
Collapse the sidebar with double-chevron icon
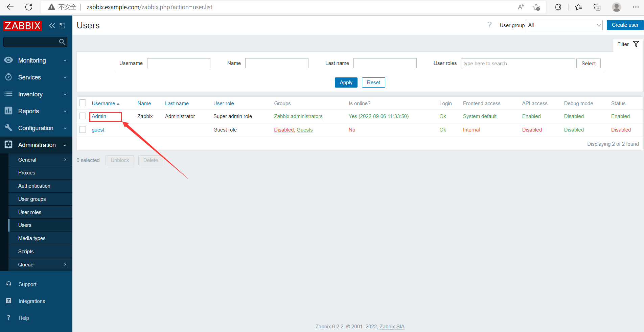click(x=52, y=26)
